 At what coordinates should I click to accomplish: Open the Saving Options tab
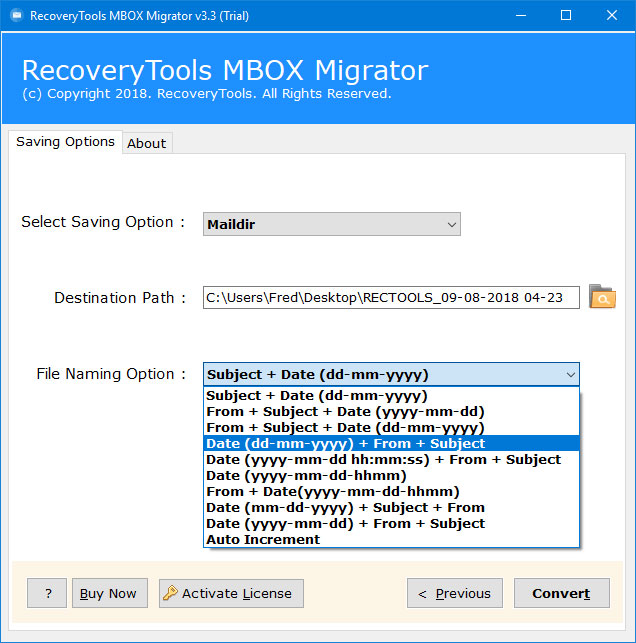pyautogui.click(x=65, y=142)
